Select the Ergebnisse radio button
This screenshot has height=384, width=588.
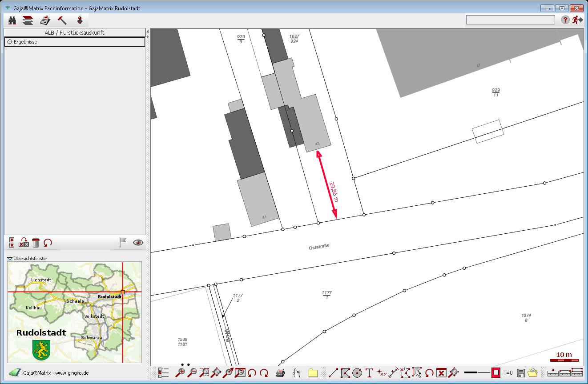[9, 42]
